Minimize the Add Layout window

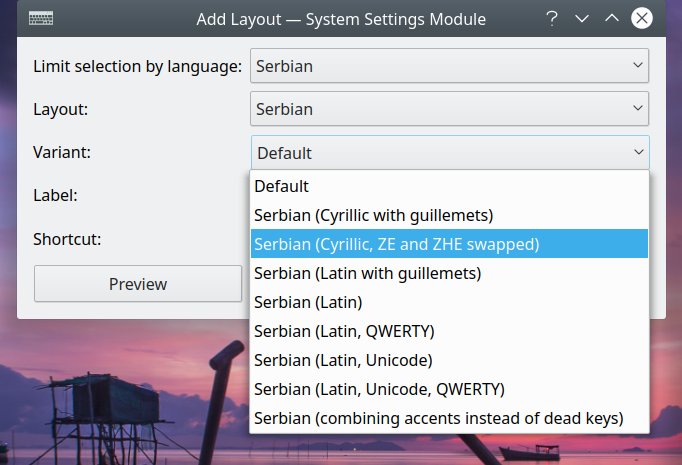[582, 18]
